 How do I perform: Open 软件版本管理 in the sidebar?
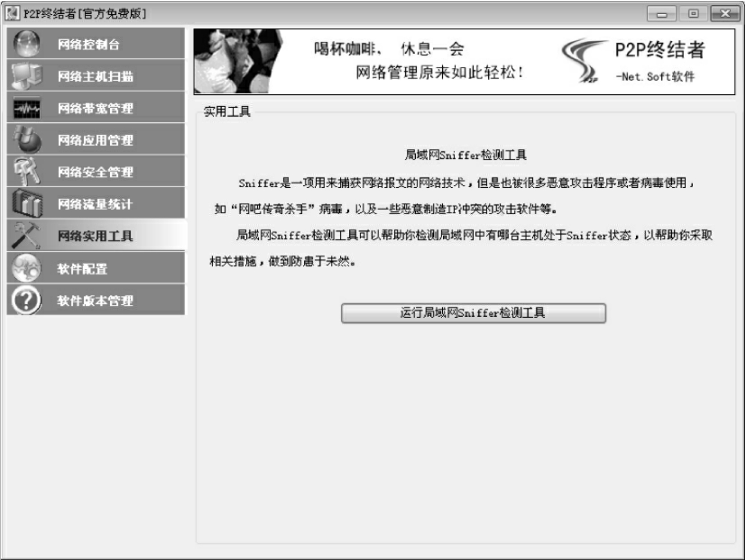click(96, 300)
